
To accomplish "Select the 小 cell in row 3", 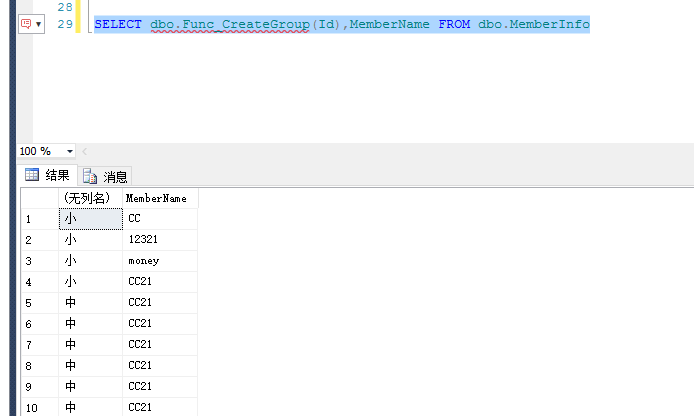I will pyautogui.click(x=91, y=261).
